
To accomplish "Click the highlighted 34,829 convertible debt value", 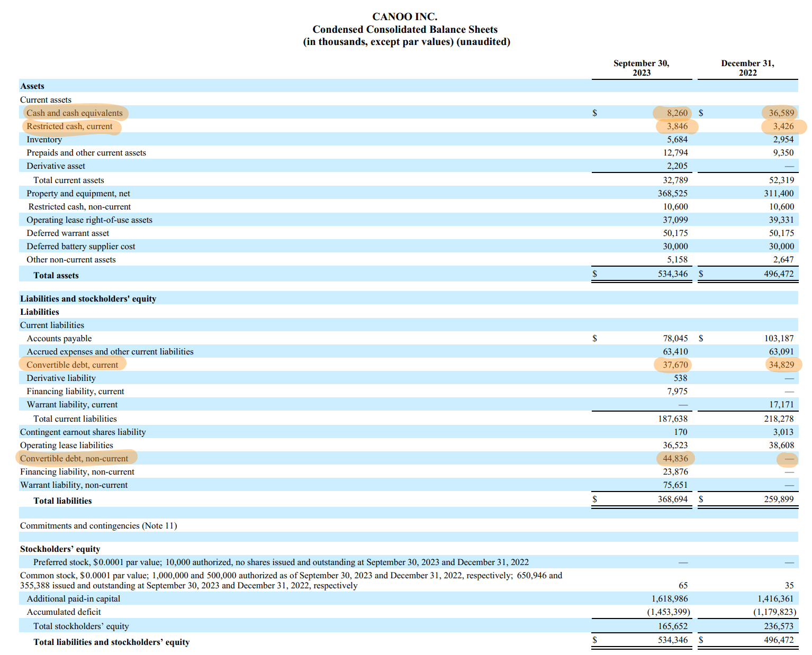I will [x=781, y=365].
